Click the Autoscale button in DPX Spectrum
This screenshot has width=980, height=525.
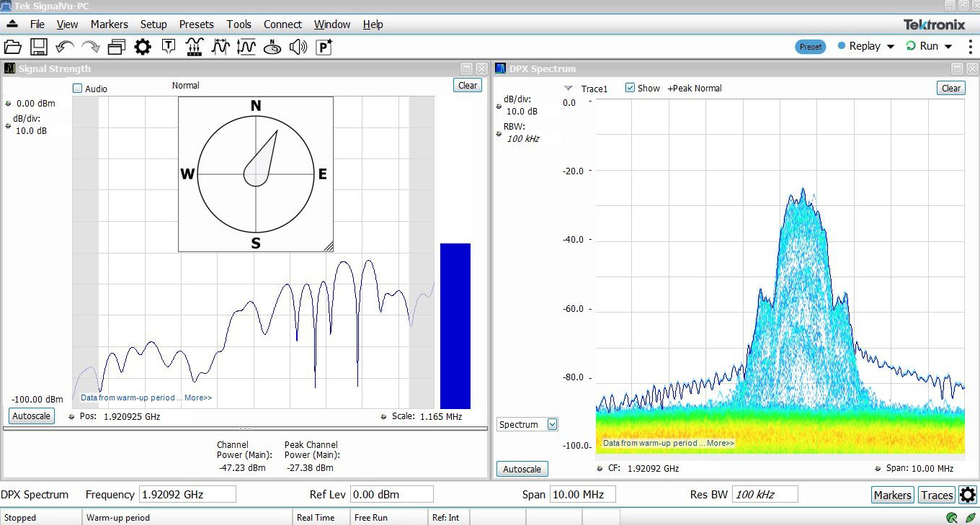pos(522,469)
